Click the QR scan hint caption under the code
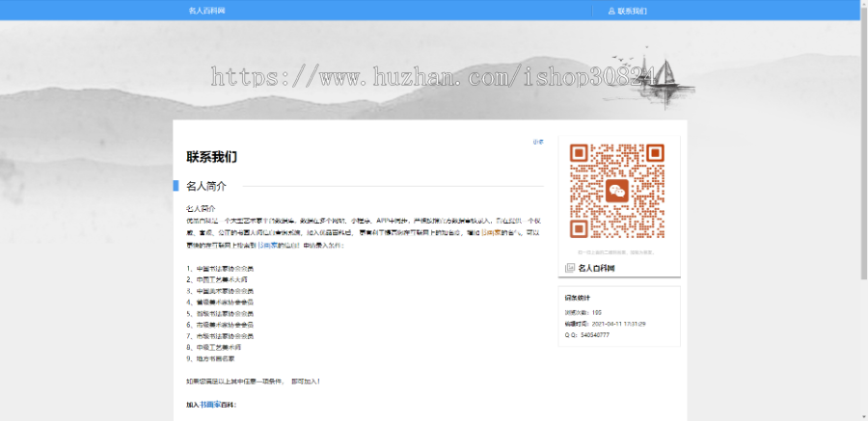The height and width of the screenshot is (421, 868). 616,252
